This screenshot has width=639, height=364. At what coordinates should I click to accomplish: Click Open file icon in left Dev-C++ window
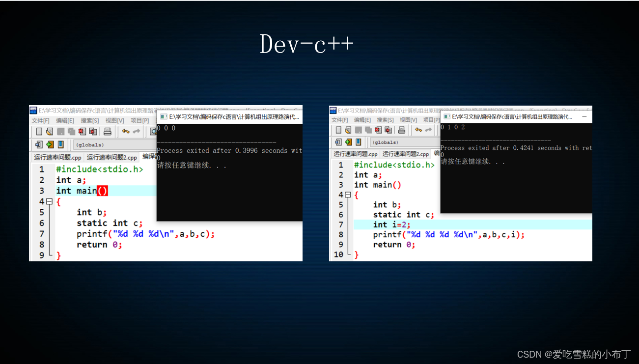coord(50,131)
